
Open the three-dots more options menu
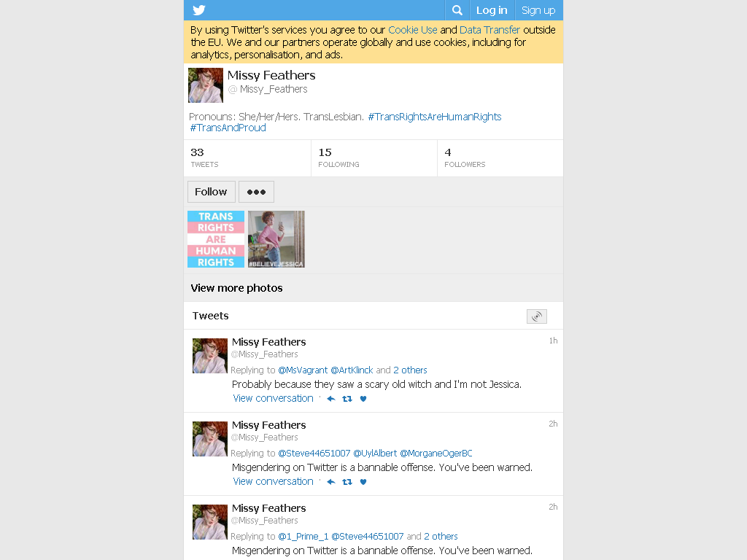[x=256, y=192]
